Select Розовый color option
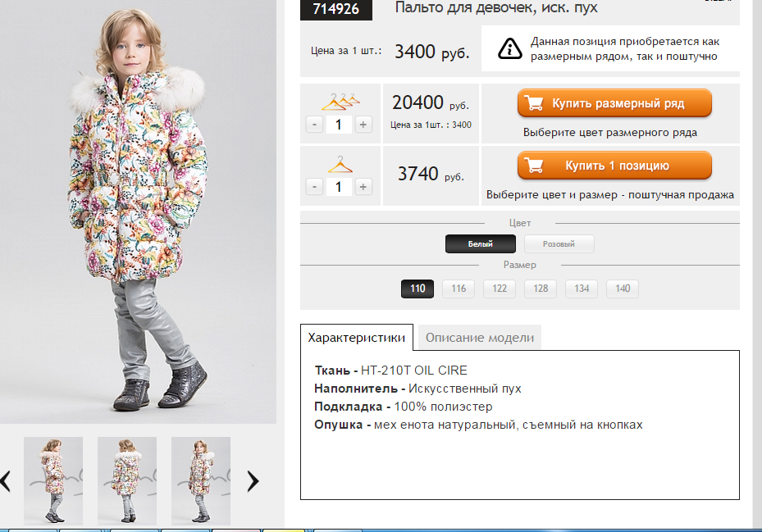 click(559, 244)
